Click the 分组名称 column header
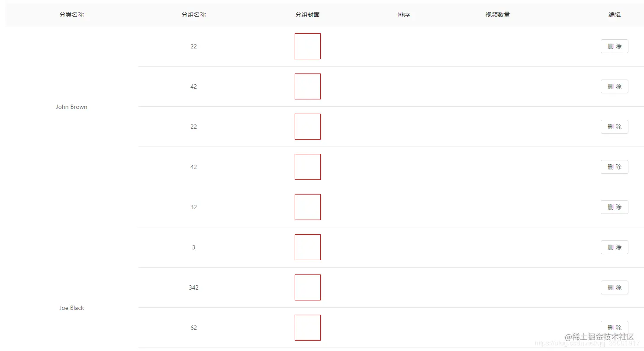 tap(193, 15)
